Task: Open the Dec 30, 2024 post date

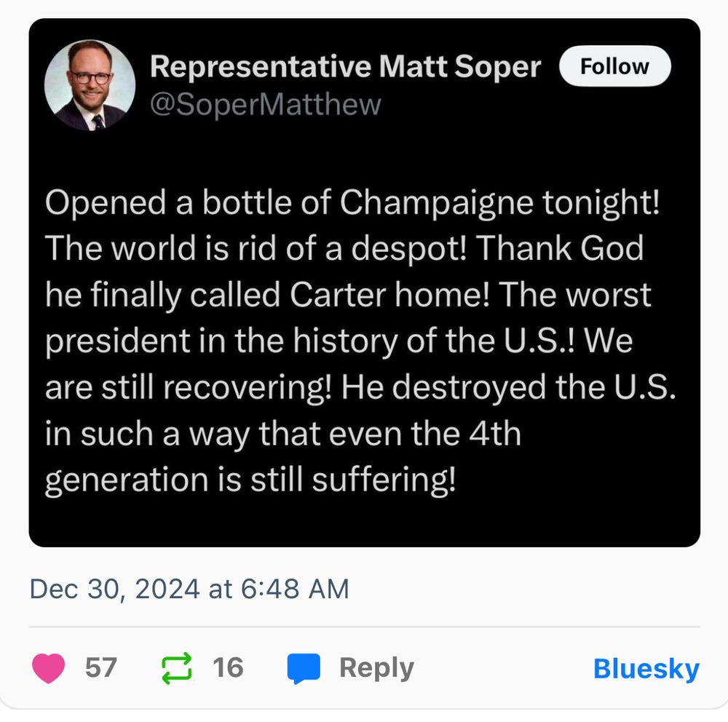Action: coord(115,589)
